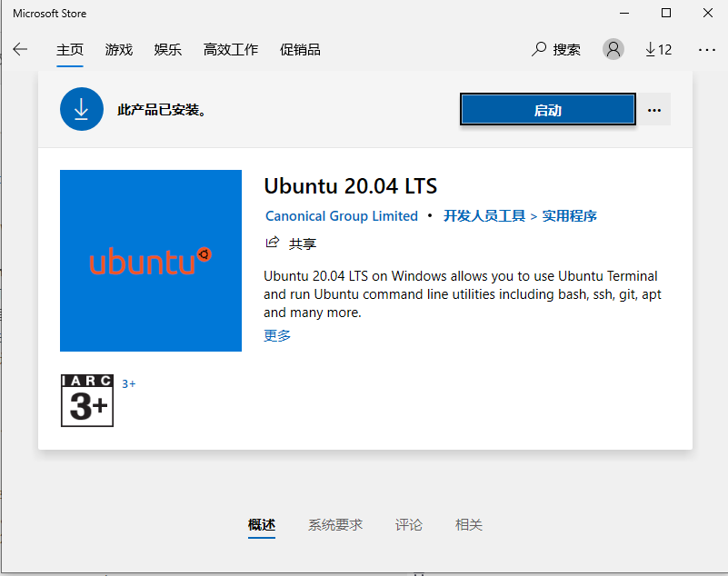This screenshot has height=576, width=728.
Task: Click the share icon next to 共享
Action: click(x=272, y=243)
